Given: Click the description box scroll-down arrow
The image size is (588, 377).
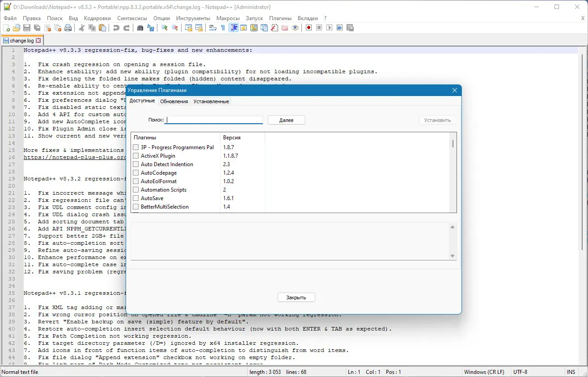Looking at the screenshot, I should [453, 256].
